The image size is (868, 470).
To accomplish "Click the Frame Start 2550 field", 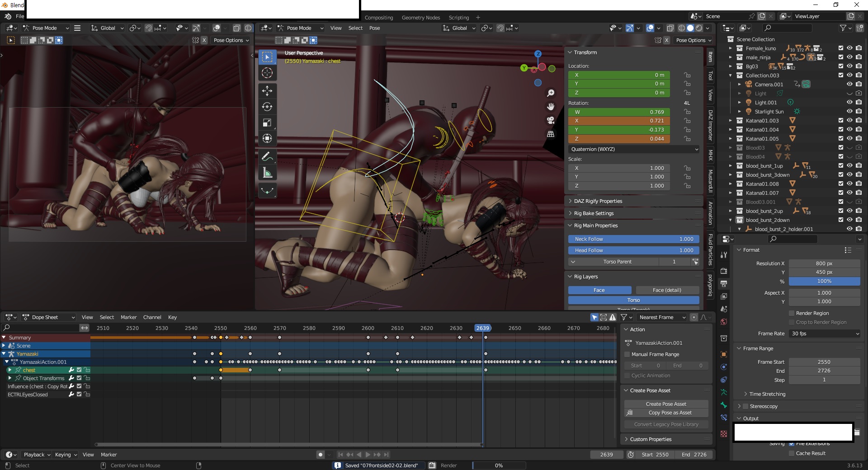I will 824,362.
